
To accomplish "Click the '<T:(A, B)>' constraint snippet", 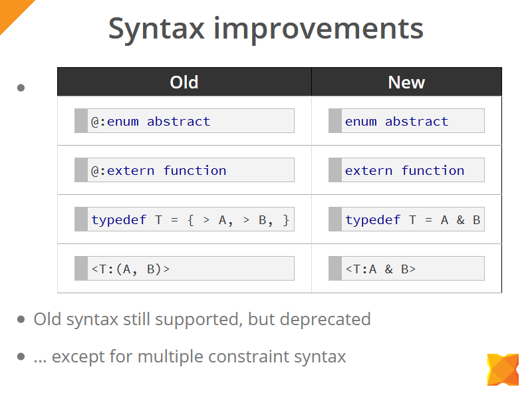I will (x=184, y=269).
